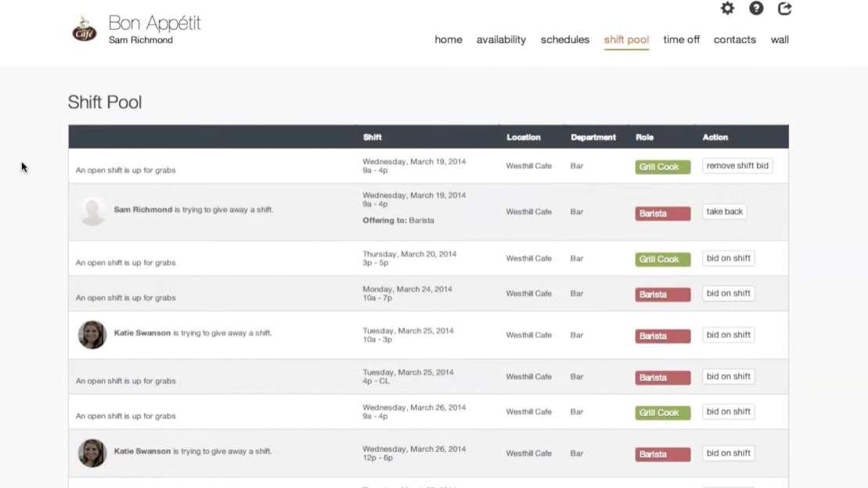Go to the home tab
868x488 pixels.
pyautogui.click(x=448, y=40)
